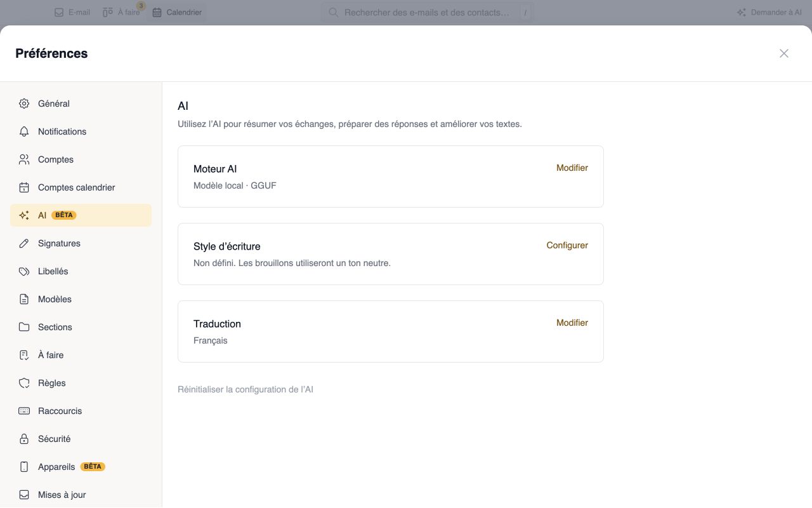Click the Règles shield icon
This screenshot has height=508, width=812.
24,383
